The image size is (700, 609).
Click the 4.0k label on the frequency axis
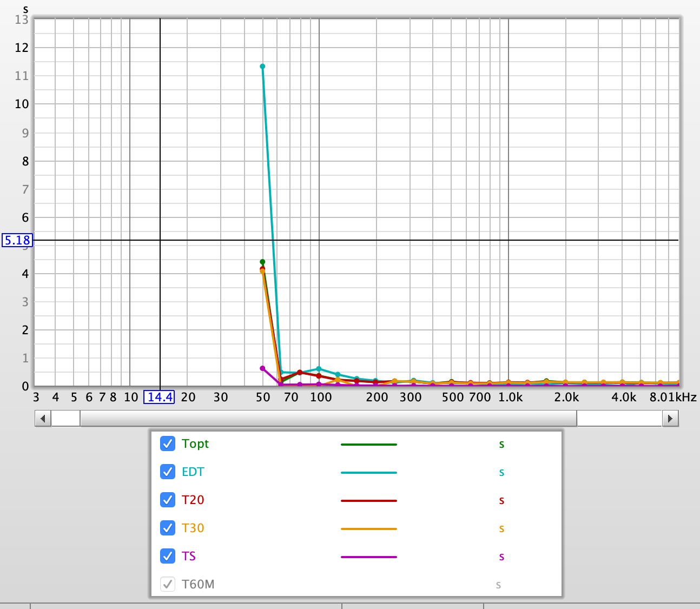coord(624,398)
